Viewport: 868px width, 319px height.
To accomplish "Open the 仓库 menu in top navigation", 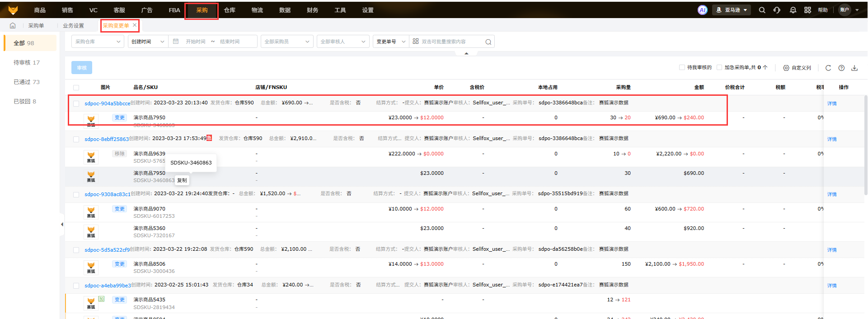I will [230, 10].
